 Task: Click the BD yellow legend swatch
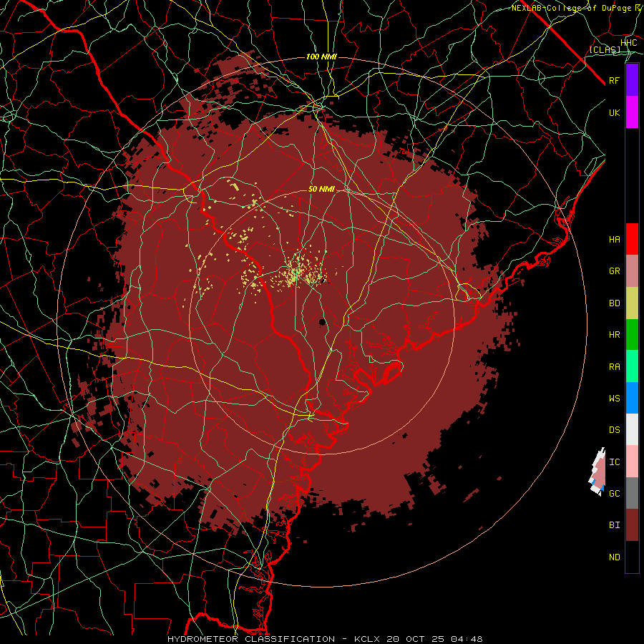point(632,303)
